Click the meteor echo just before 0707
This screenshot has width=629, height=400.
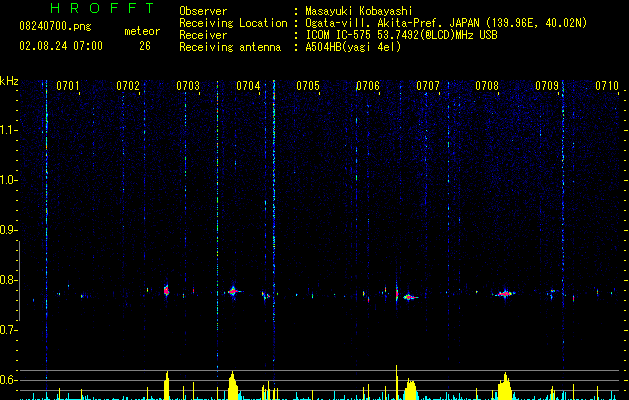(410, 297)
